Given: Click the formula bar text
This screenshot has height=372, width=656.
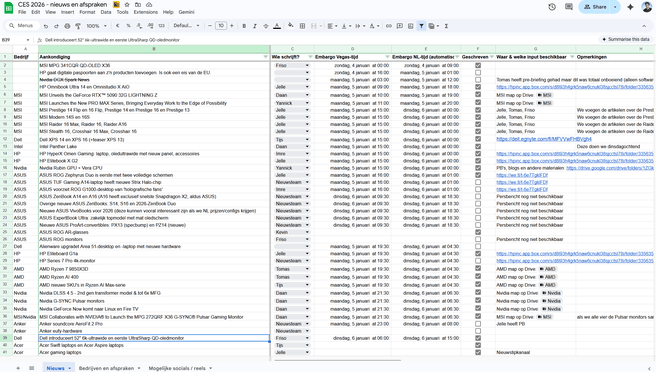Looking at the screenshot, I should 112,40.
